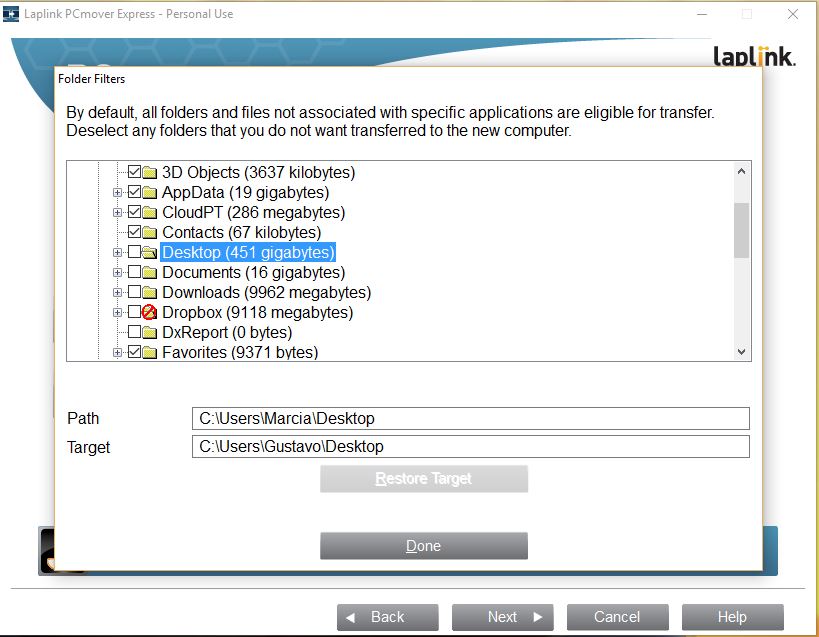Check the Downloads folder checkbox
This screenshot has width=819, height=637.
[x=134, y=292]
